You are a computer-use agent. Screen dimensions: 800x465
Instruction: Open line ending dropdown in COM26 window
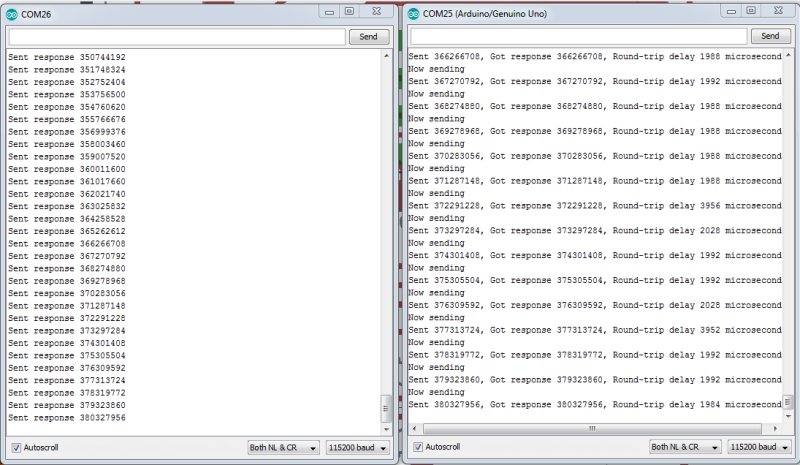click(x=284, y=448)
